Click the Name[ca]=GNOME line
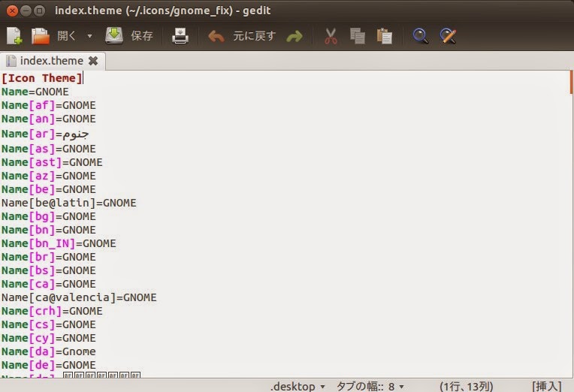 pos(49,284)
